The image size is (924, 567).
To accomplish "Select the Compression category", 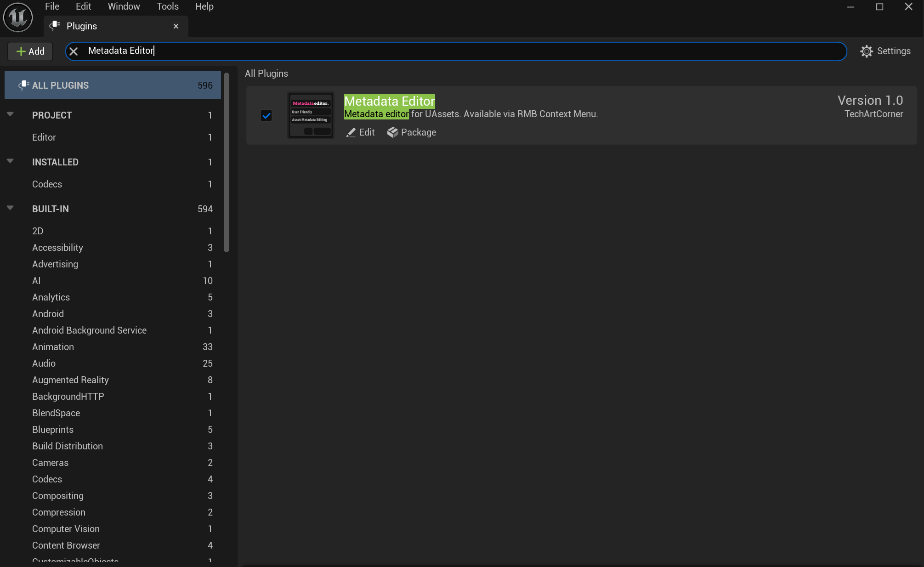I will coord(113,512).
